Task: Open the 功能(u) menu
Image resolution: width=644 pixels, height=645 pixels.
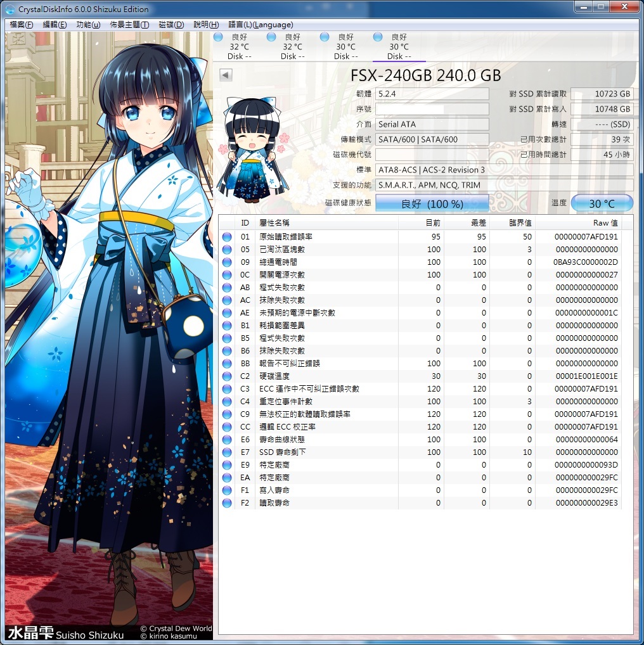Action: point(88,25)
